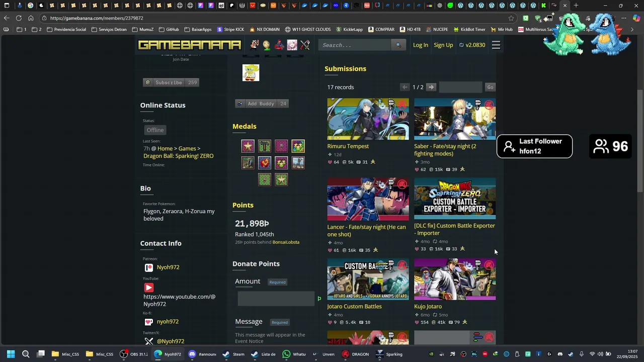Click the Patreon icon in Contact Info
The width and height of the screenshot is (644, 362).
tap(149, 268)
